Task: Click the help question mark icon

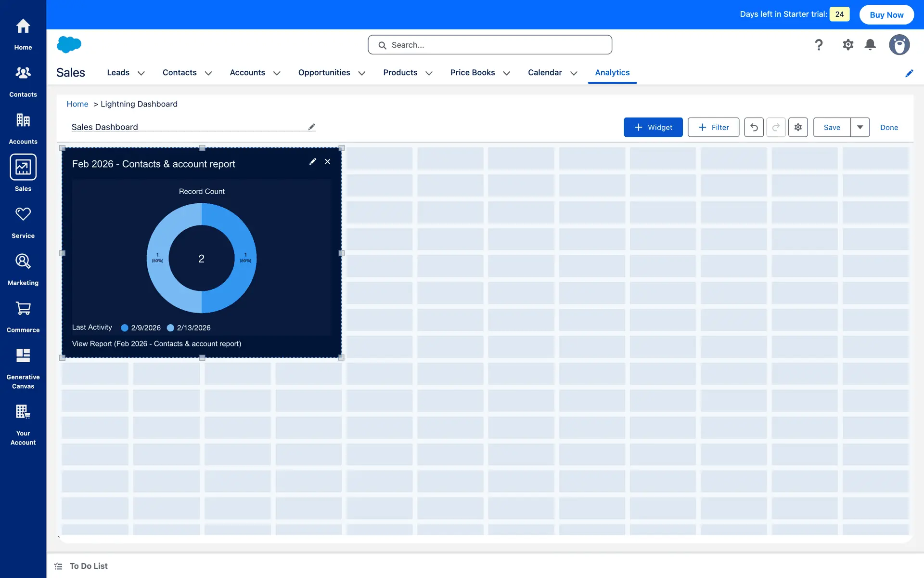Action: 819,45
